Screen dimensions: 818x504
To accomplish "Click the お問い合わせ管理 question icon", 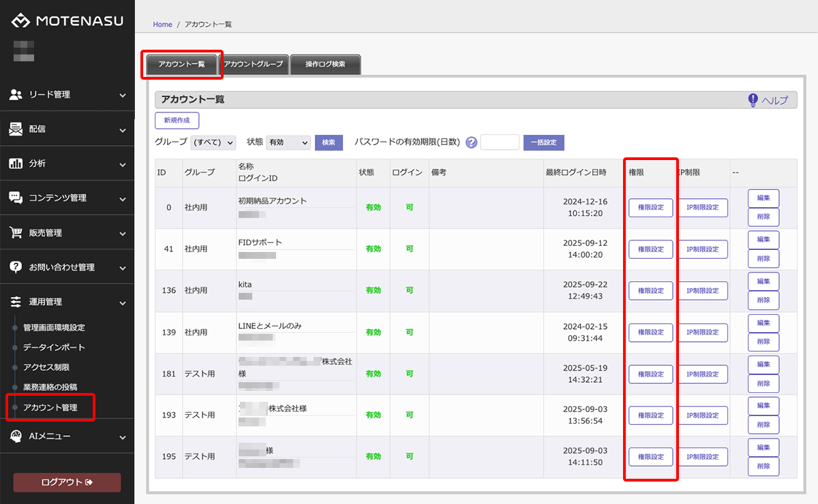I will tap(16, 267).
